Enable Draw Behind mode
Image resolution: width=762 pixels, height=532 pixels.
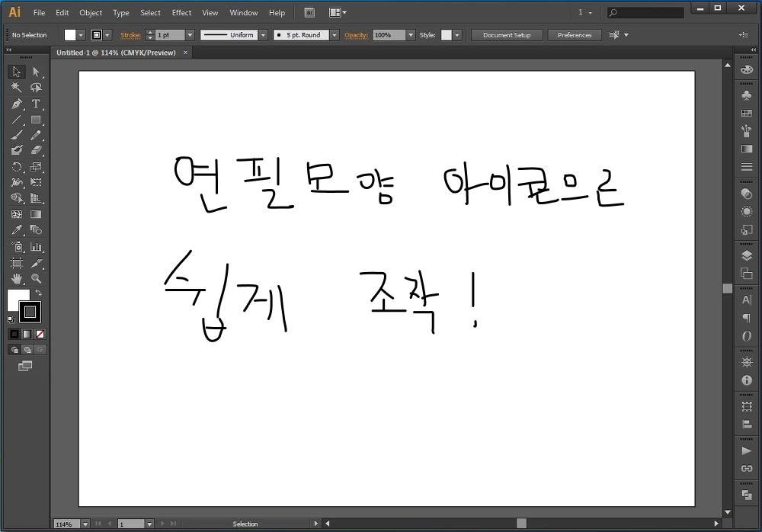coord(27,350)
